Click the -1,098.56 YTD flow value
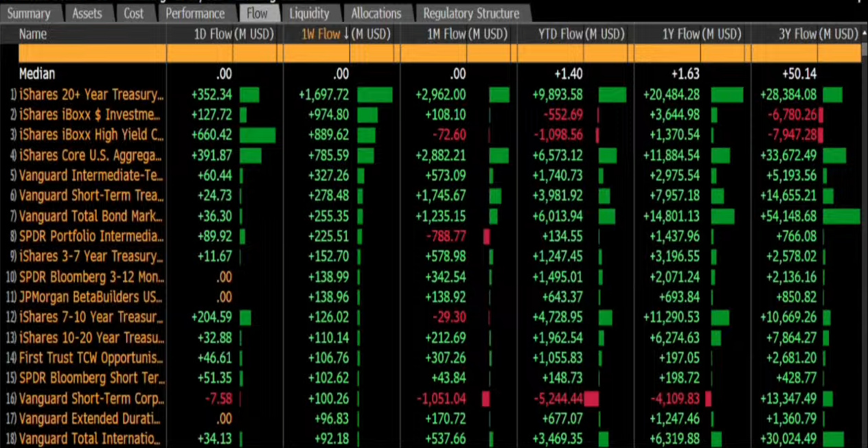Screen dimensions: 868x448 tap(558, 134)
